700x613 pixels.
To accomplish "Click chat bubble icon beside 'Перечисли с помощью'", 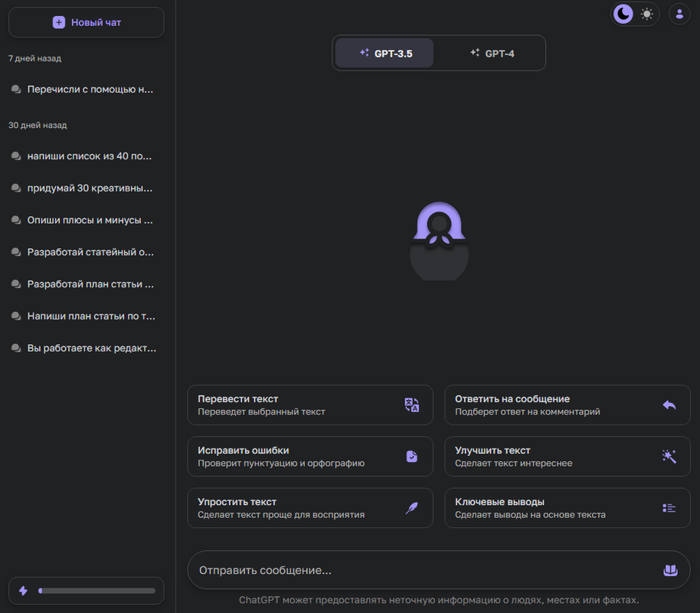I will pos(16,90).
